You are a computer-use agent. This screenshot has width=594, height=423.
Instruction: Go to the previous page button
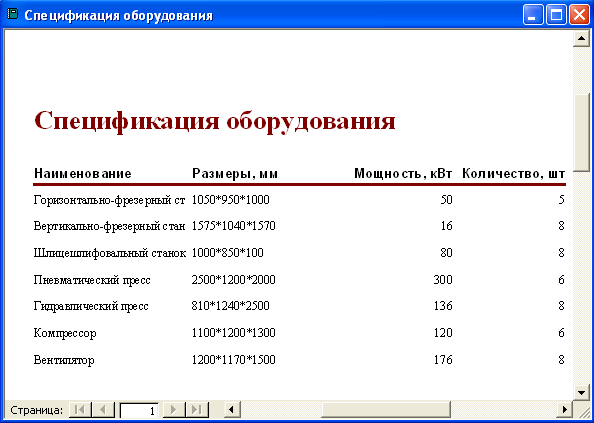103,410
